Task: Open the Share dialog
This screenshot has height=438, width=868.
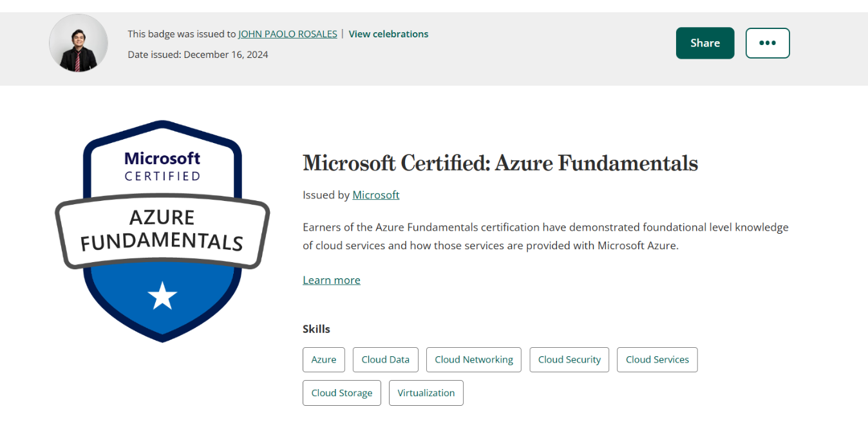Action: click(x=704, y=43)
